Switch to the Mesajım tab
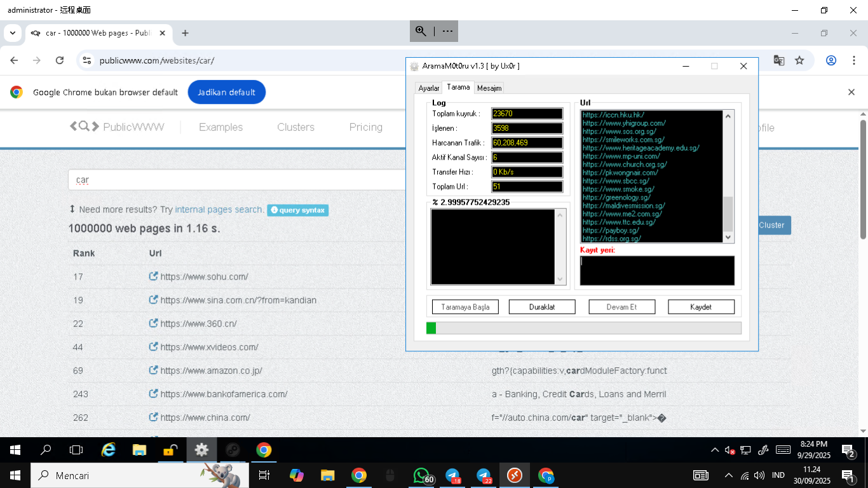The height and width of the screenshot is (488, 868). pos(489,88)
